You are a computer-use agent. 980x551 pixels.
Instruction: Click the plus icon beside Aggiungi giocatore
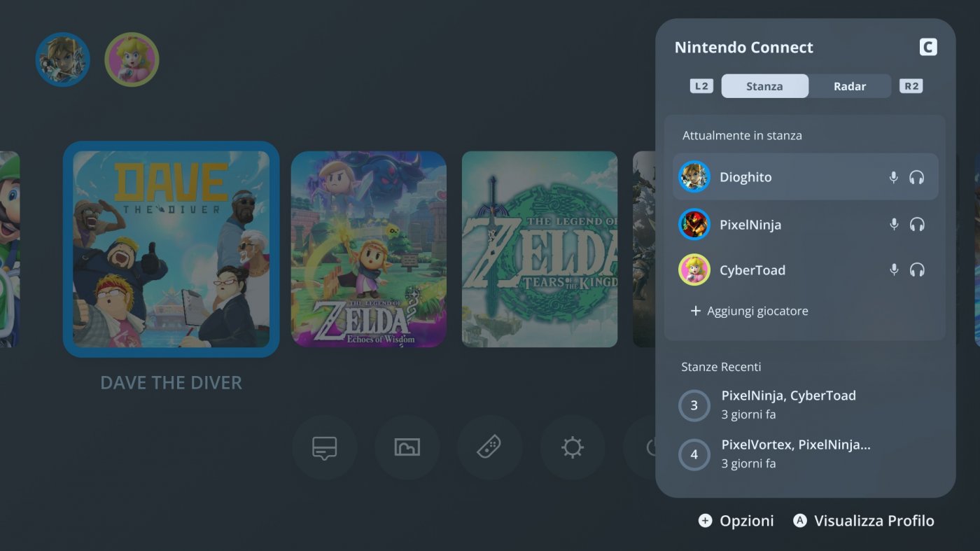coord(696,311)
